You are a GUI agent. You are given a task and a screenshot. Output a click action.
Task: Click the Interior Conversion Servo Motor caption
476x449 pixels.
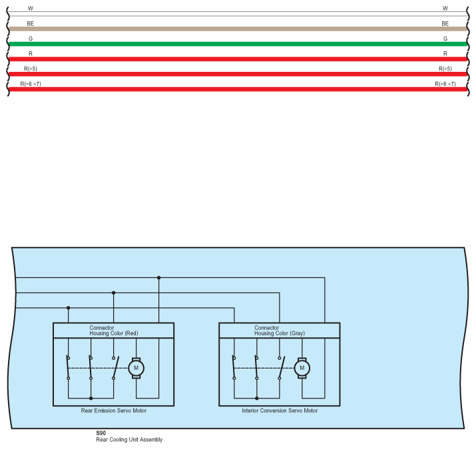click(280, 410)
